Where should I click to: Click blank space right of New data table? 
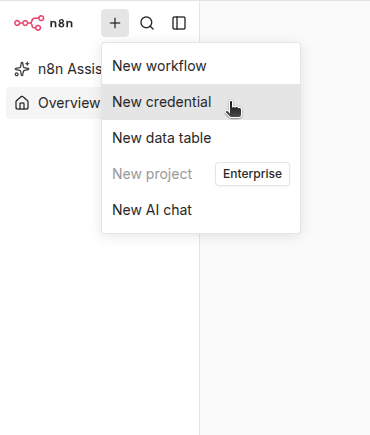coord(255,138)
